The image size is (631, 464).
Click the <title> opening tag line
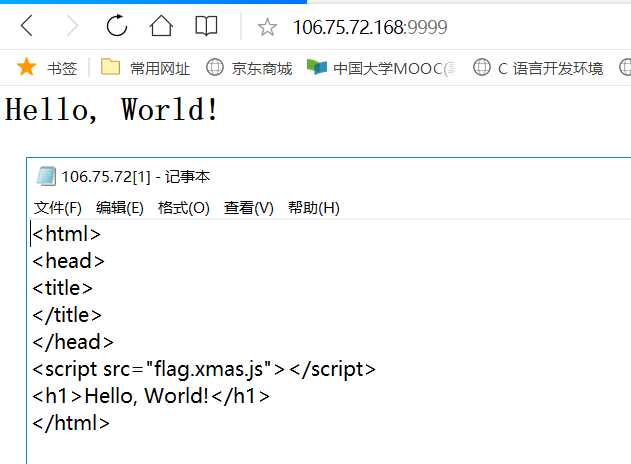pos(62,288)
